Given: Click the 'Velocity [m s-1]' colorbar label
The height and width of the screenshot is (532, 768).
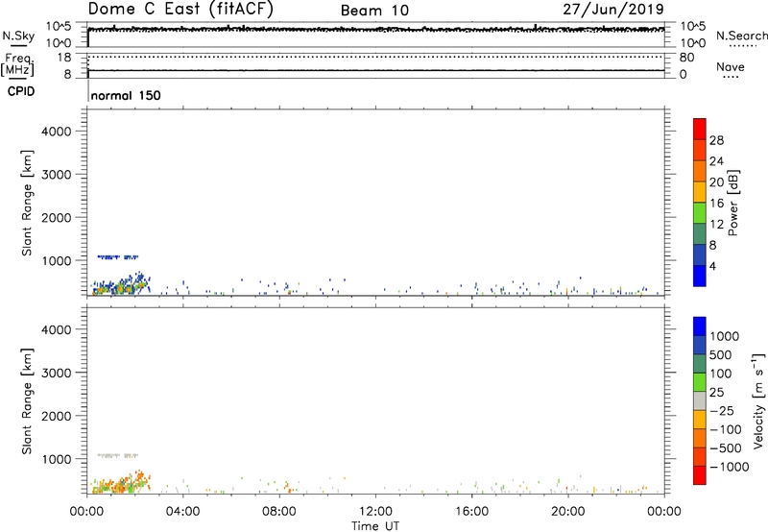Looking at the screenshot, I should tap(758, 400).
